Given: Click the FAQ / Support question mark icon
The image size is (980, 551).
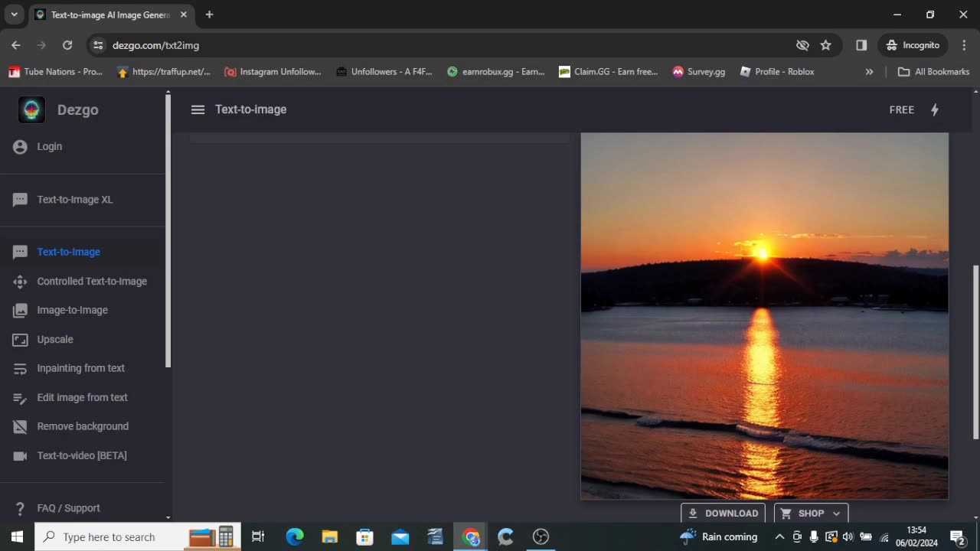Looking at the screenshot, I should (21, 508).
